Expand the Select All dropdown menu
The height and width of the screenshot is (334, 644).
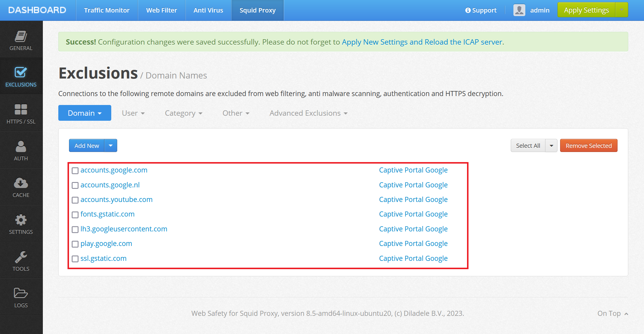click(x=551, y=146)
